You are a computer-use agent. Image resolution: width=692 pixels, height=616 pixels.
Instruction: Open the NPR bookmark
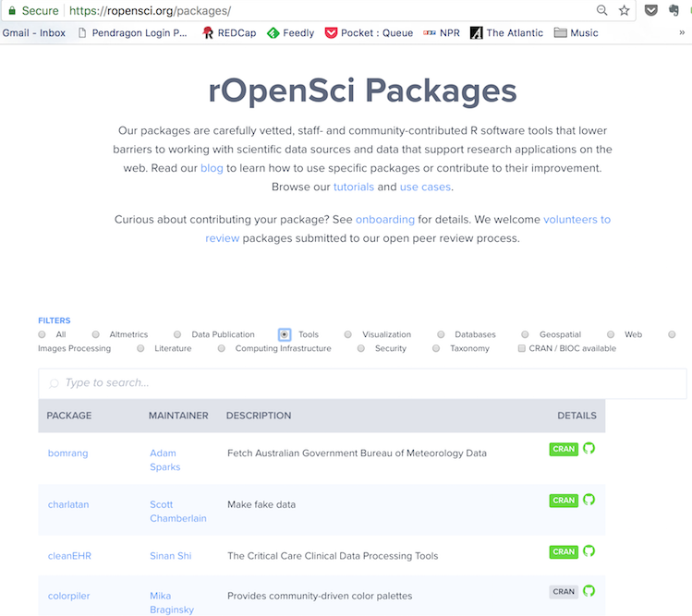coord(442,33)
